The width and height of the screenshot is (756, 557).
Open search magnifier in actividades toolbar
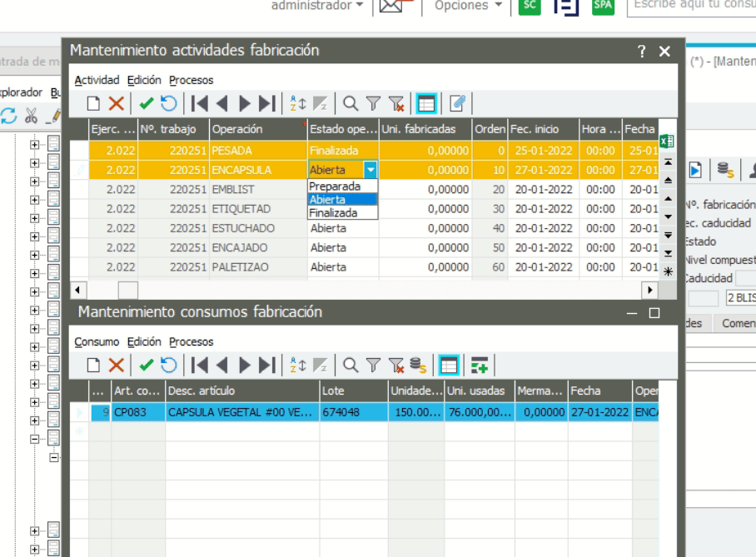point(351,104)
